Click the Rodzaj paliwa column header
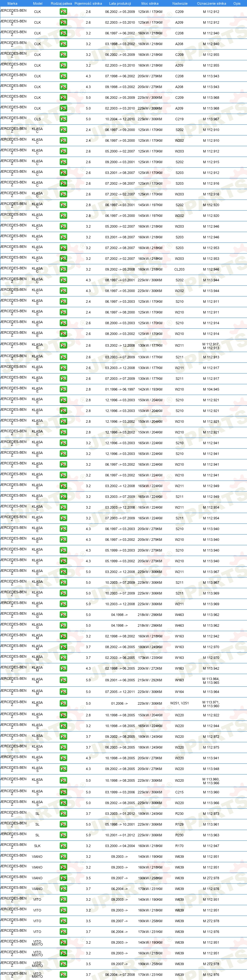The image size is (247, 980). click(x=61, y=3)
